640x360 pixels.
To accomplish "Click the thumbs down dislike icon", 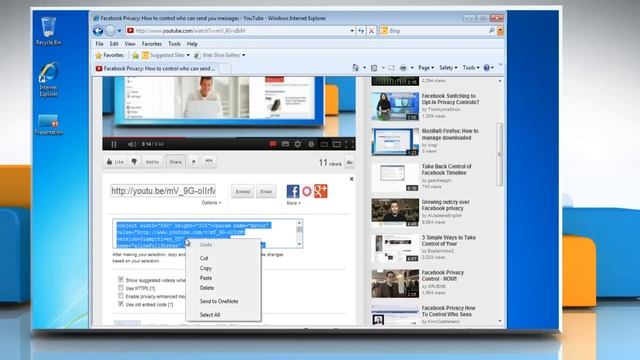I will pyautogui.click(x=134, y=162).
